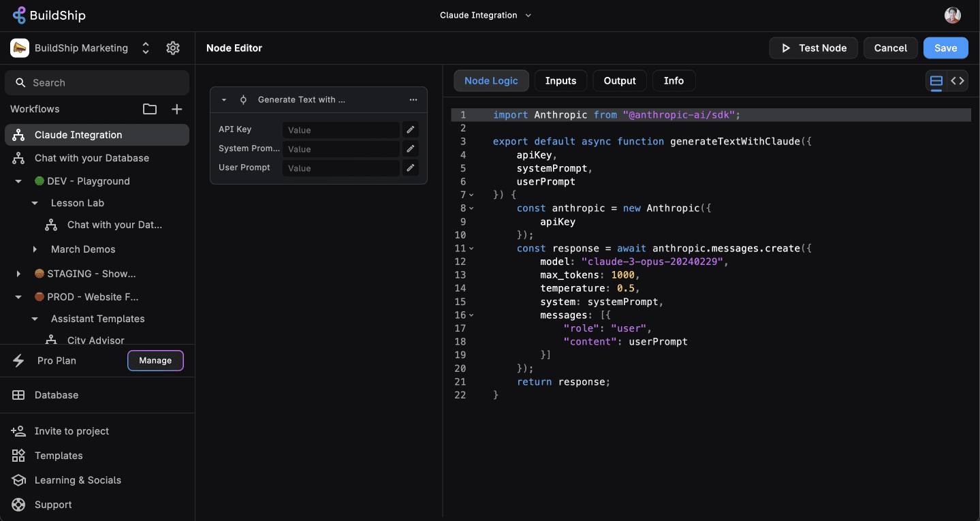Save the node changes

(x=945, y=48)
